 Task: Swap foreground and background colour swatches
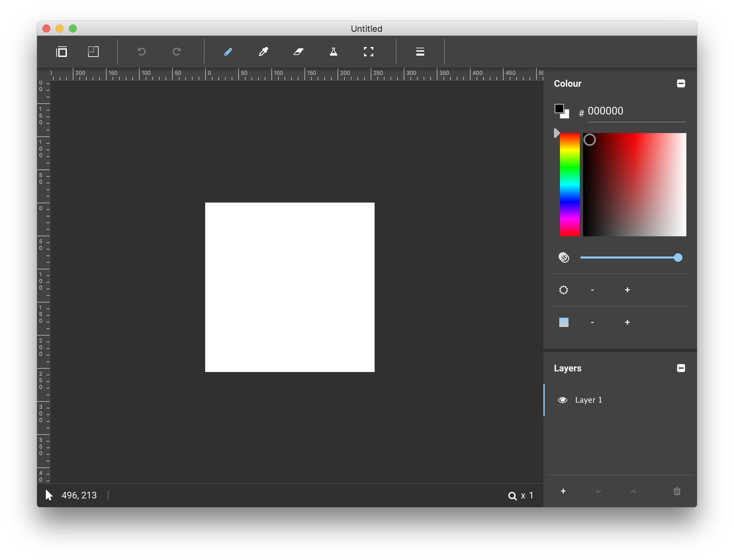(x=562, y=111)
